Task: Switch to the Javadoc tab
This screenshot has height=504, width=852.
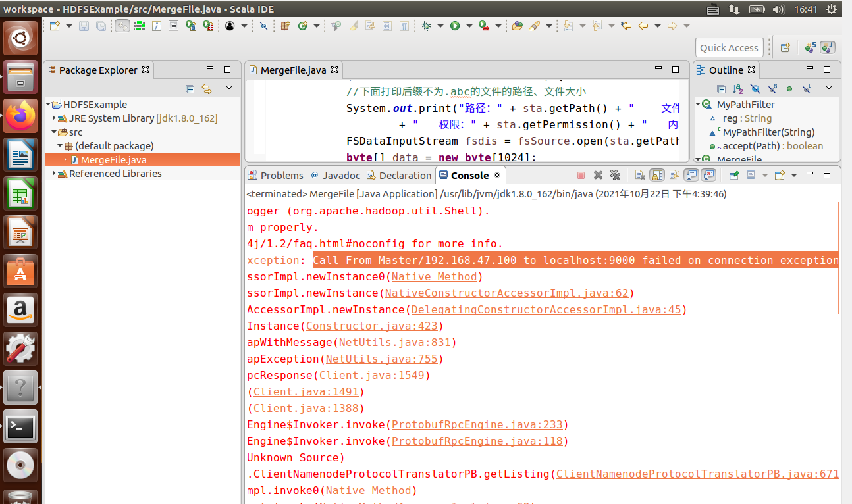Action: pyautogui.click(x=336, y=175)
